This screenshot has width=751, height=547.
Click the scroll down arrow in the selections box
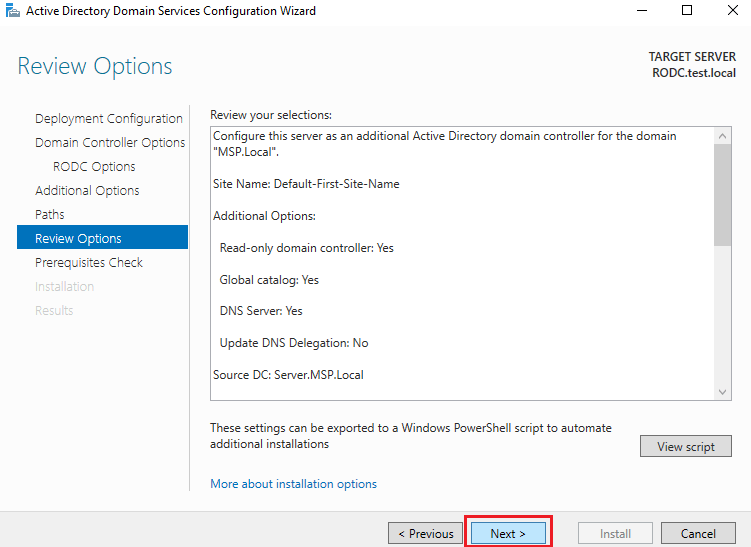[x=724, y=393]
